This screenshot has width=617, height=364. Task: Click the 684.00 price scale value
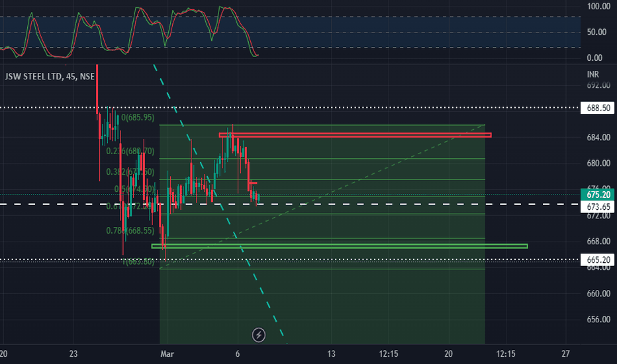pyautogui.click(x=598, y=138)
